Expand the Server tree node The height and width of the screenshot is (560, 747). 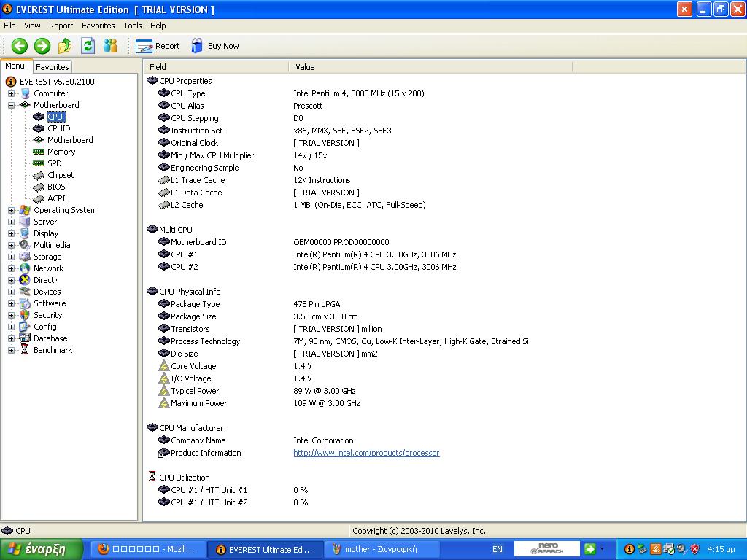[x=11, y=222]
